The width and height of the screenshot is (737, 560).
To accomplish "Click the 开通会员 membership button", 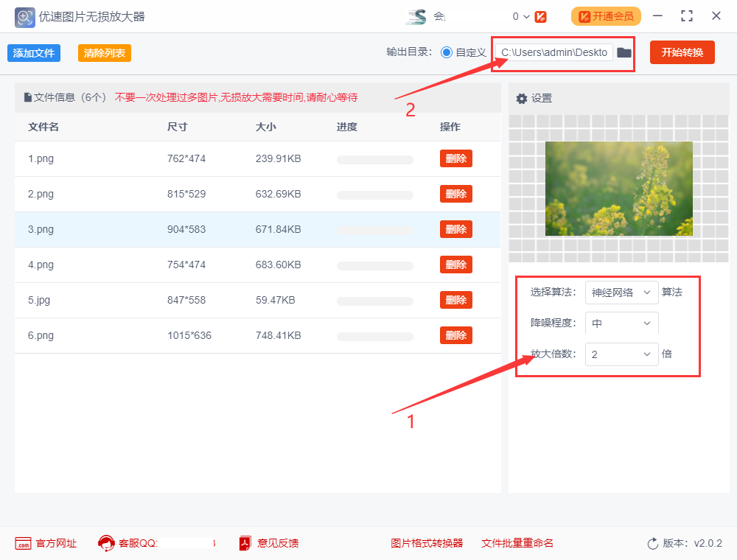I will tap(606, 15).
